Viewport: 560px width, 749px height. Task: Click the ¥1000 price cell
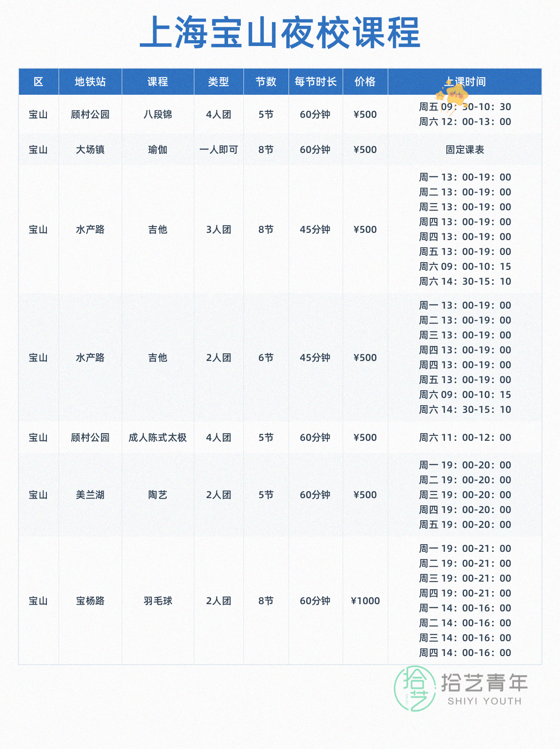click(365, 601)
